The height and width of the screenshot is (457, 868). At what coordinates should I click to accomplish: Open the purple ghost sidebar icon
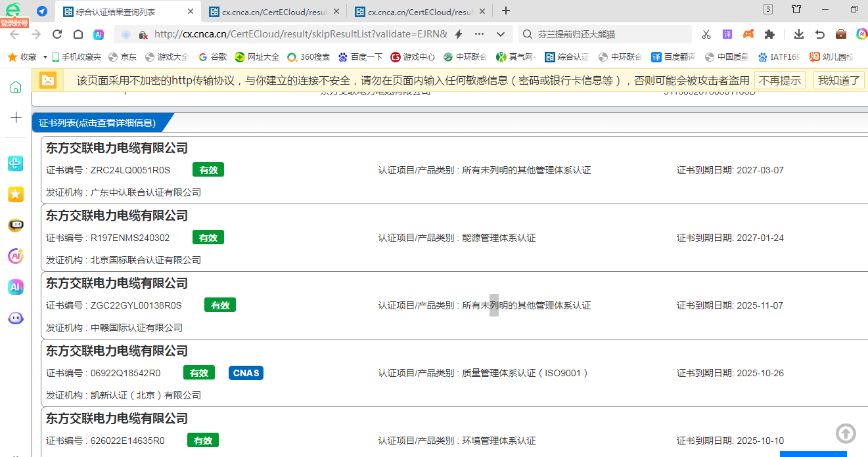tap(16, 318)
